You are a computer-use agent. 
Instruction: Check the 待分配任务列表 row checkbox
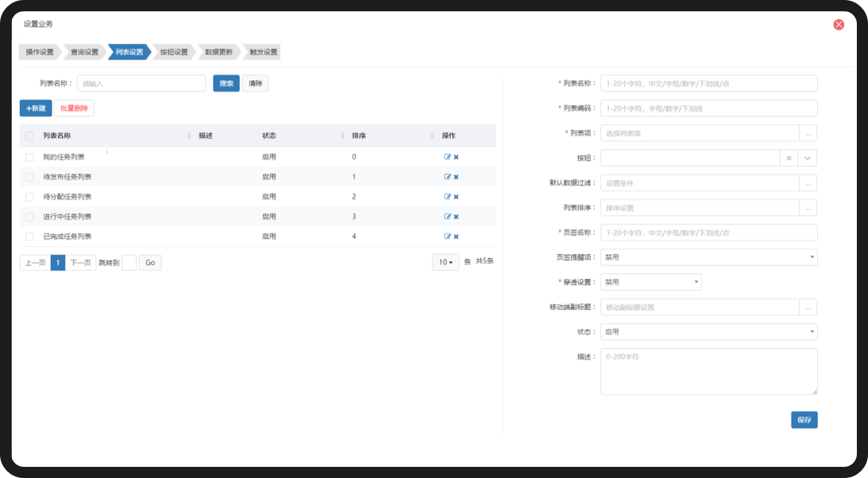(x=29, y=198)
